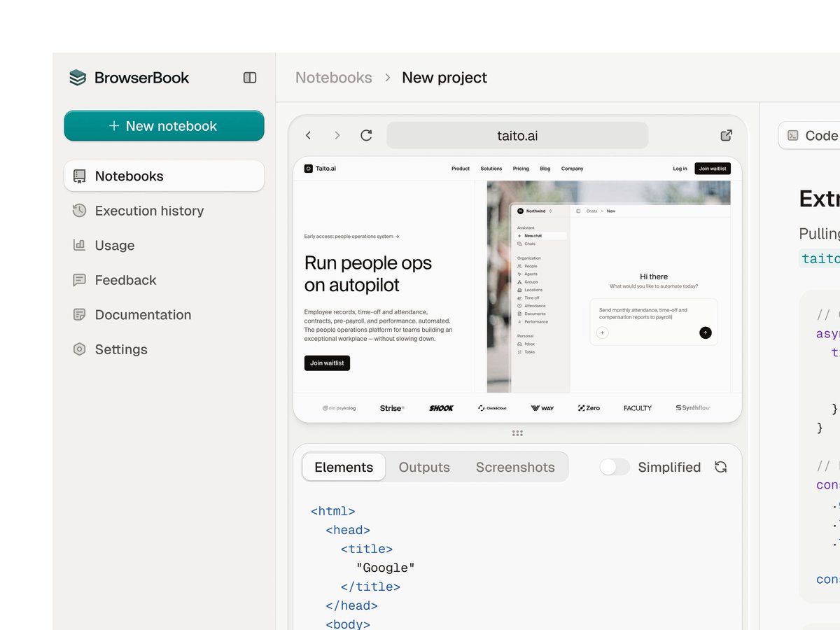Open Pricing in preview site
The height and width of the screenshot is (630, 840).
(x=521, y=169)
